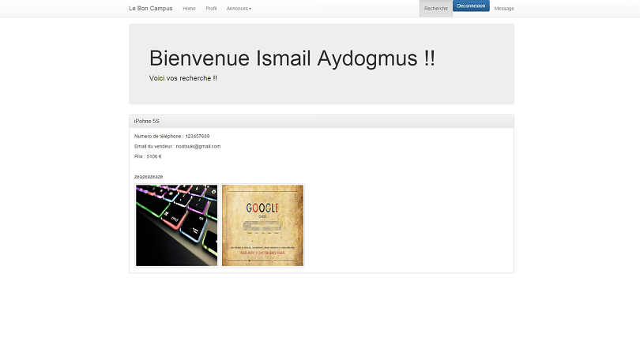Click the Voici vos recherche subtitle
640x364 pixels.
183,78
